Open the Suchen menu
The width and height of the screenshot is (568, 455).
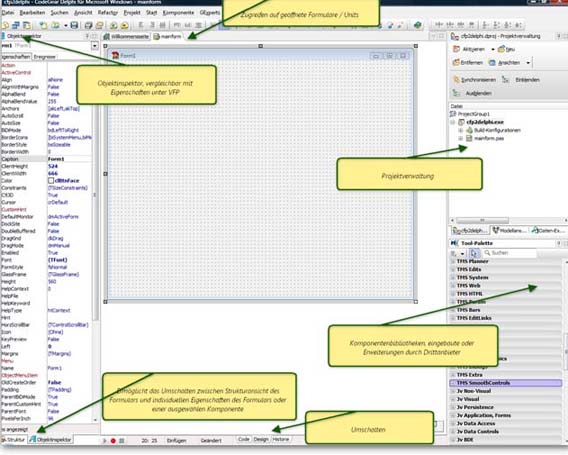click(59, 13)
